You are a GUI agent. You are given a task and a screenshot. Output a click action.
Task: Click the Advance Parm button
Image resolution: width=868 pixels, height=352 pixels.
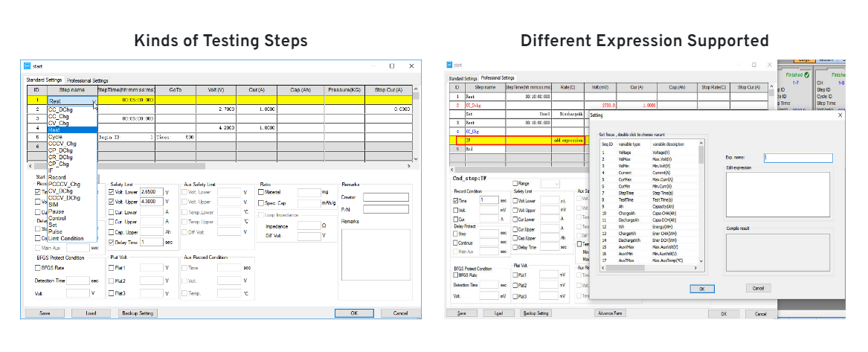608,313
